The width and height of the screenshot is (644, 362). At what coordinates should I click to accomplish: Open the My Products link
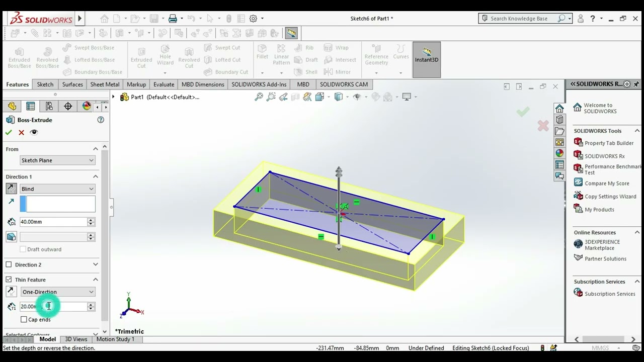pos(599,210)
